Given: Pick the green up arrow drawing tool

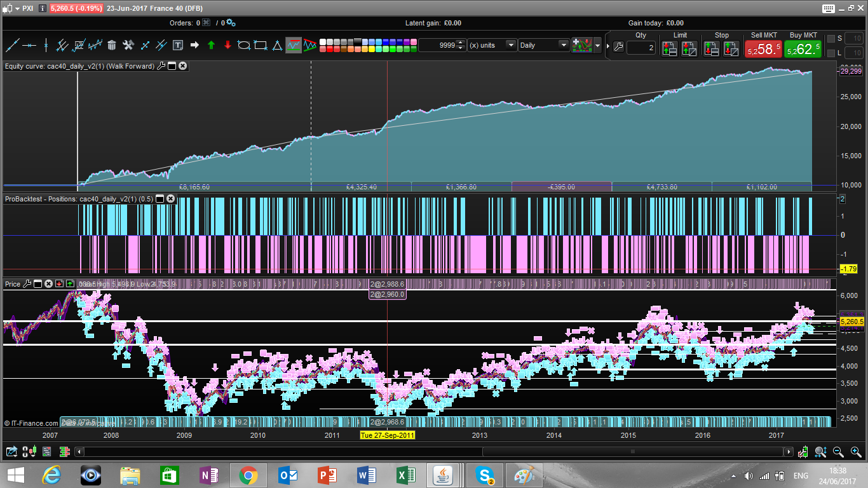Looking at the screenshot, I should pyautogui.click(x=211, y=45).
